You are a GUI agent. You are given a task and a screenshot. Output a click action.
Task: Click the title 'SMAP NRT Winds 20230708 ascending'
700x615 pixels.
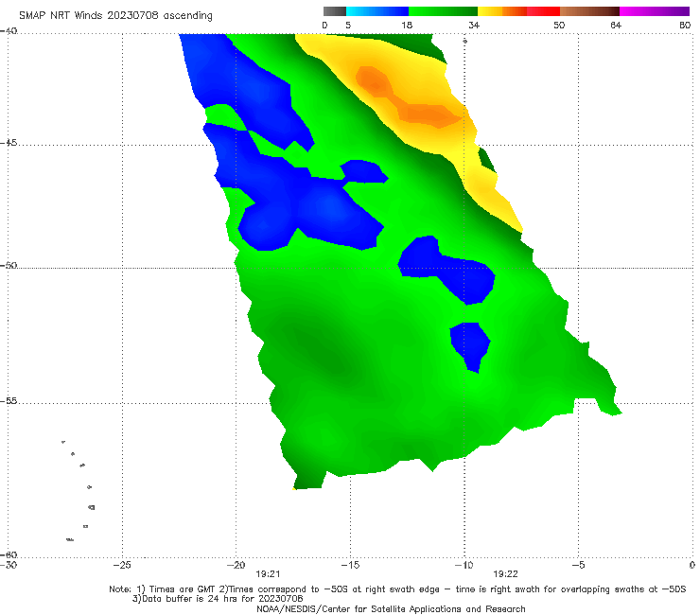click(x=115, y=15)
